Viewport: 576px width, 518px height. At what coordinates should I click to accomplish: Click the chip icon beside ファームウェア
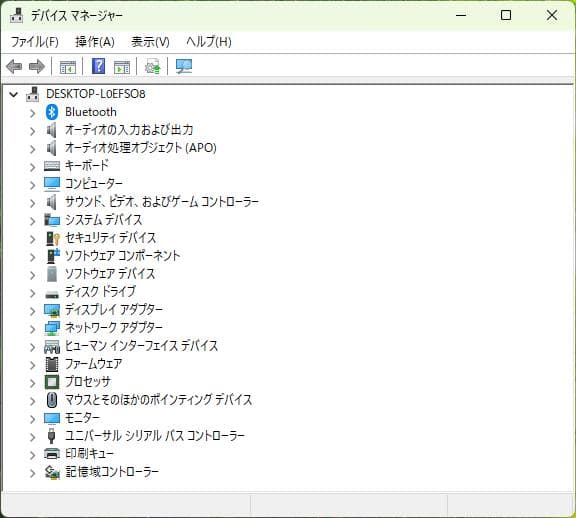(52, 364)
